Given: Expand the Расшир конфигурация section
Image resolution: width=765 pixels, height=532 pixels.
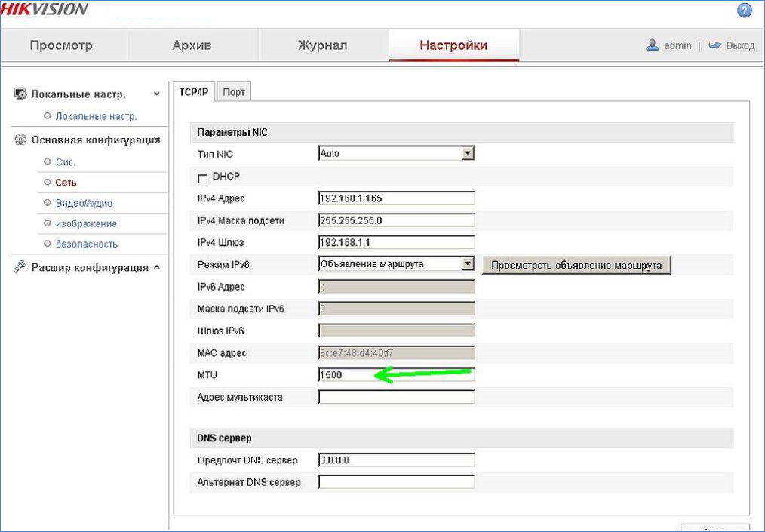Looking at the screenshot, I should coord(156,267).
